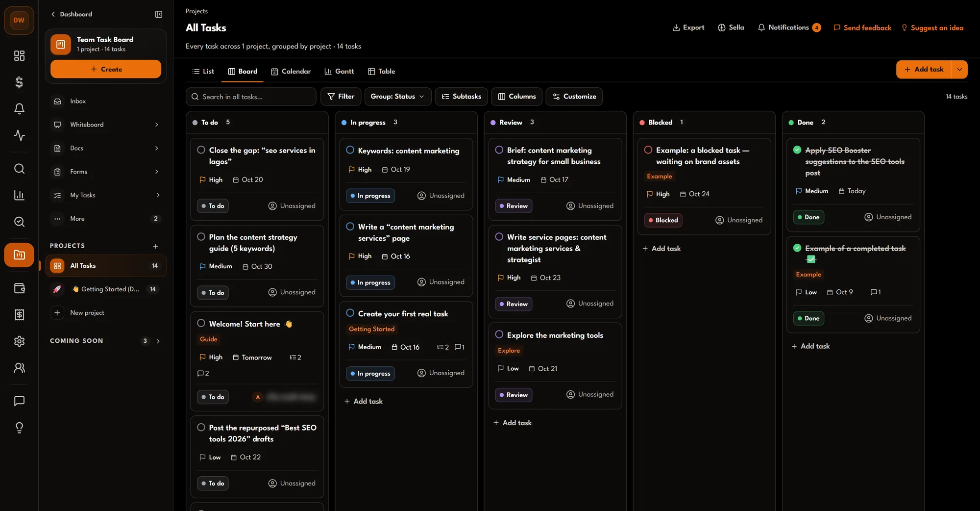980x511 pixels.
Task: Open the settings gear icon in left rail
Action: click(x=19, y=341)
